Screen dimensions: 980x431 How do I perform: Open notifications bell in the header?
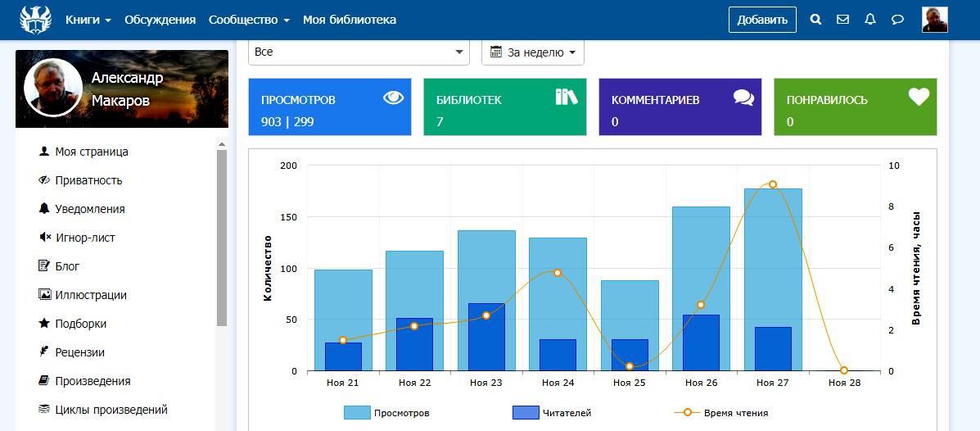tap(870, 20)
